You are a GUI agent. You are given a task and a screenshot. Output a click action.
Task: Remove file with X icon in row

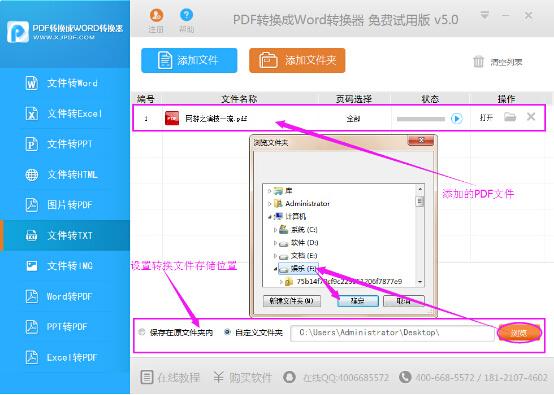(531, 117)
